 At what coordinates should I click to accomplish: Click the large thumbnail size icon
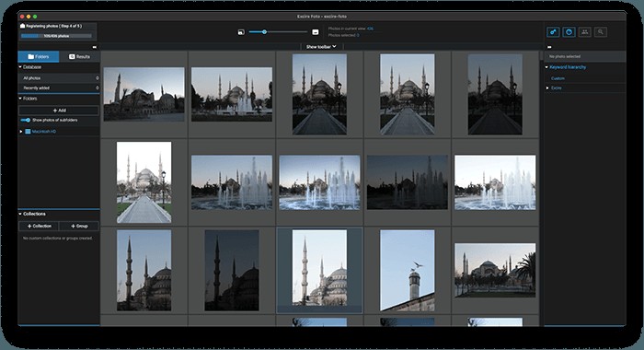pyautogui.click(x=316, y=32)
